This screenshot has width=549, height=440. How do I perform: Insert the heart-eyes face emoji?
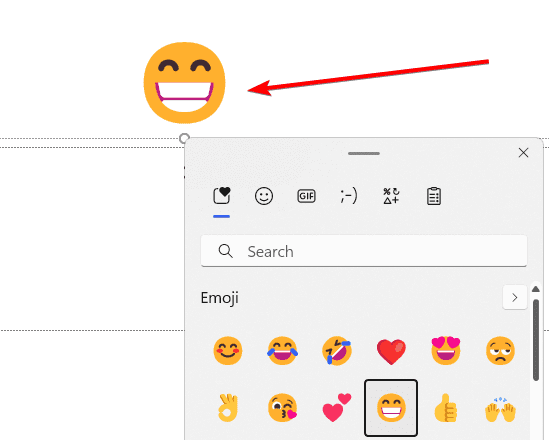(446, 350)
